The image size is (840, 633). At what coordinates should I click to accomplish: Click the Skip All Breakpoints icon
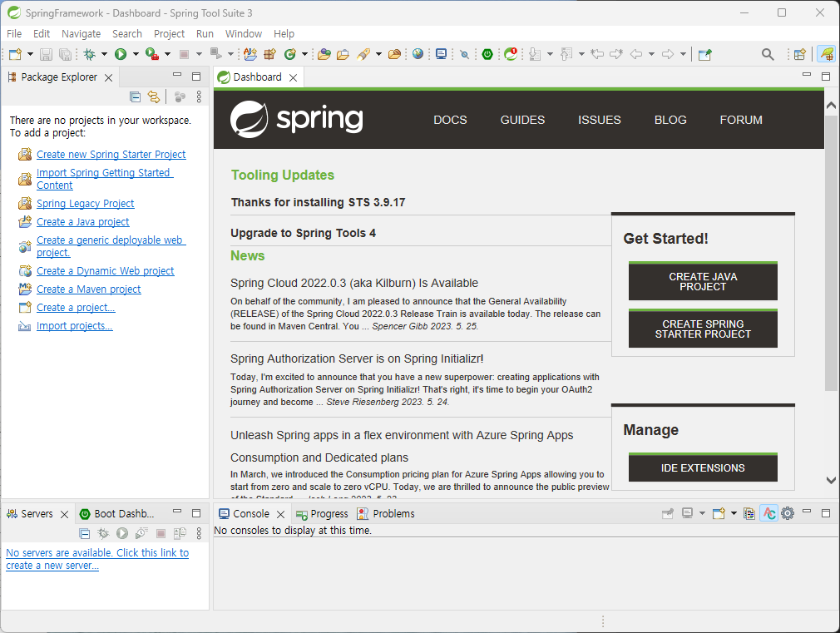click(x=464, y=54)
